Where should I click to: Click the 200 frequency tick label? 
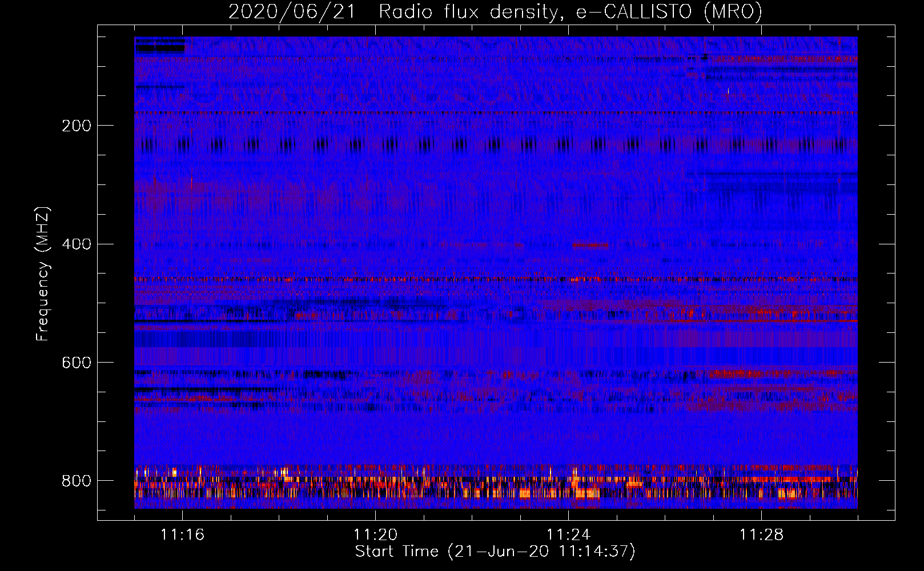77,126
